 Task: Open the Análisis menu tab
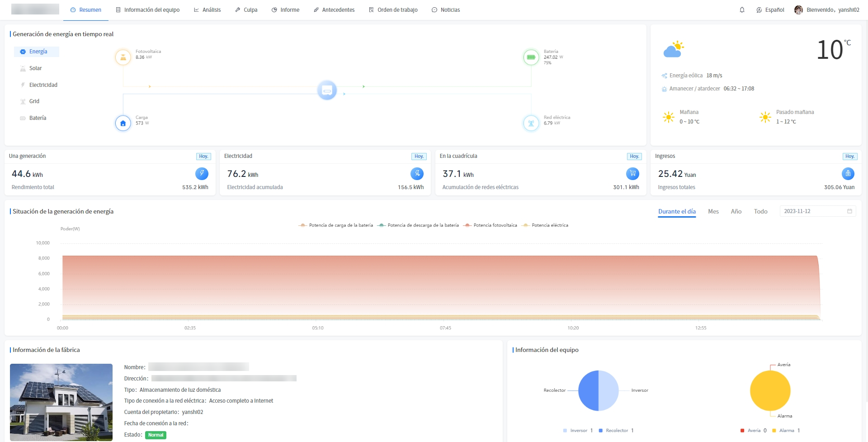(x=207, y=10)
